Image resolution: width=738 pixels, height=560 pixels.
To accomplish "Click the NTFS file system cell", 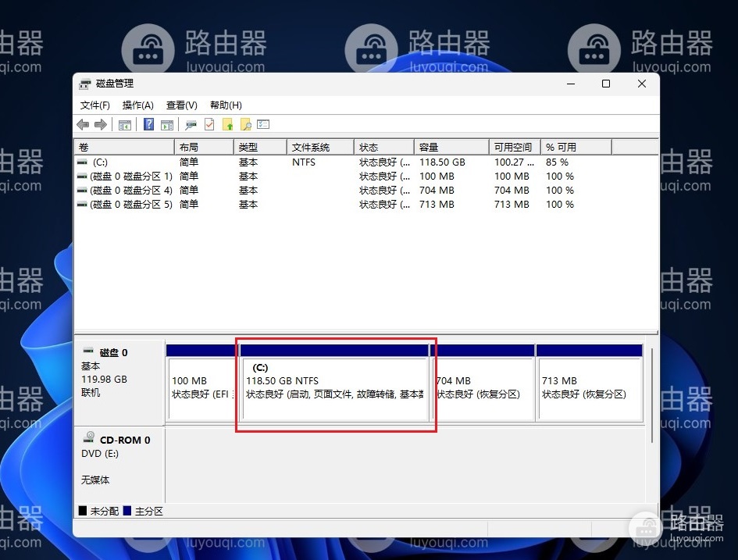I will 304,162.
